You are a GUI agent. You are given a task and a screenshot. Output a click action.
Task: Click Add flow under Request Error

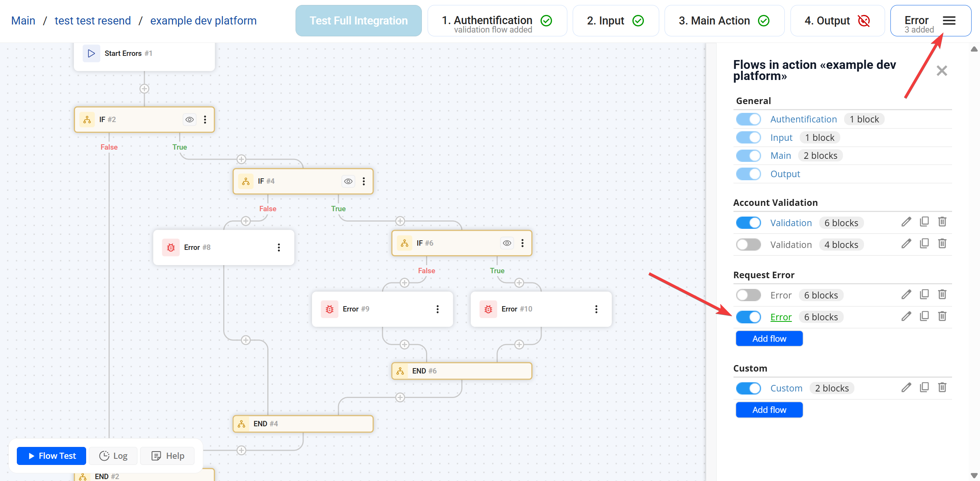(769, 338)
